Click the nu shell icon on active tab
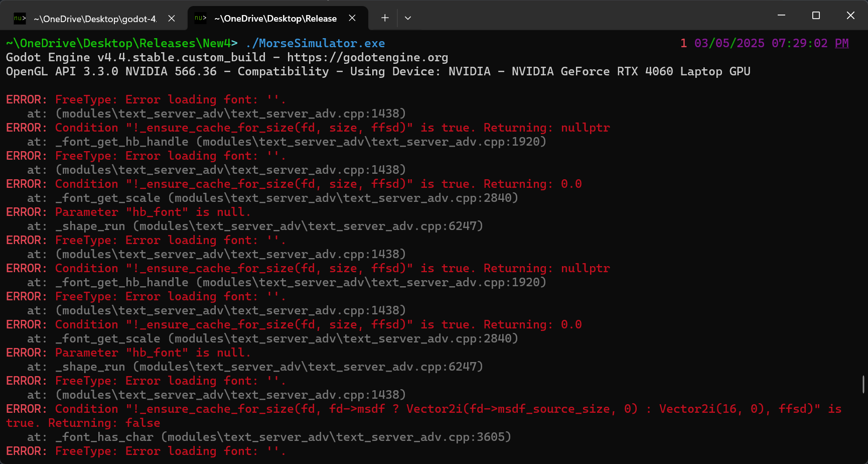The height and width of the screenshot is (464, 868). pos(200,18)
